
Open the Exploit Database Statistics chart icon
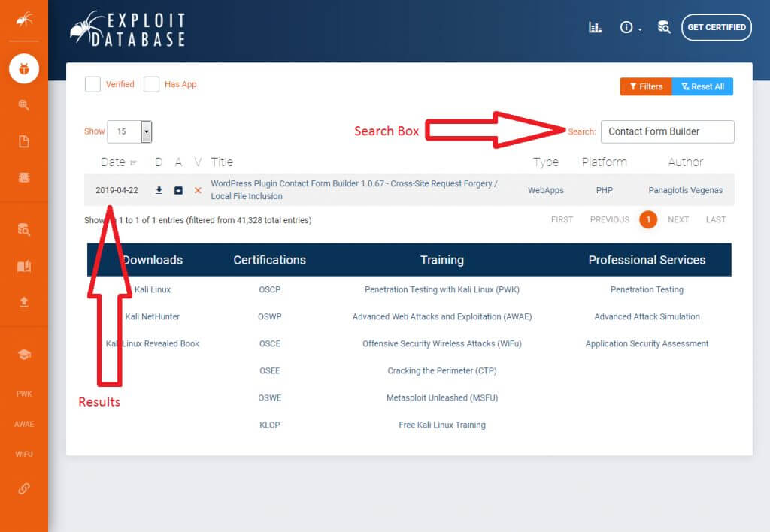pyautogui.click(x=595, y=27)
